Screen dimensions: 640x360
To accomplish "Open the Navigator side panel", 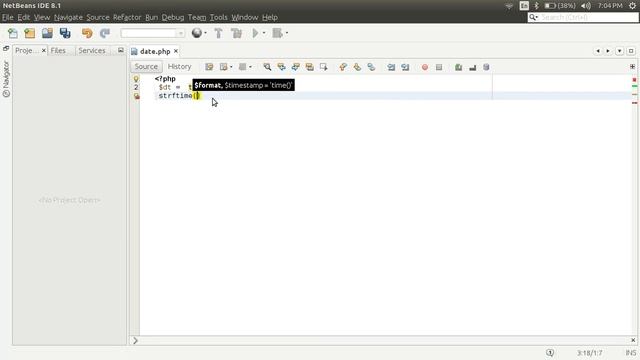I will tap(6, 79).
